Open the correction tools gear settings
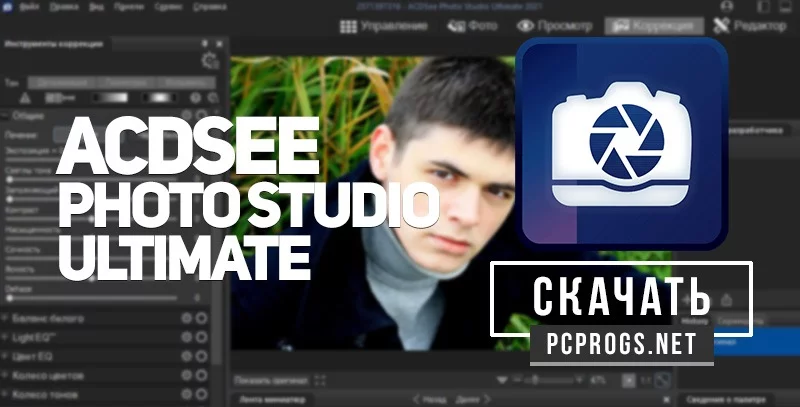 pyautogui.click(x=209, y=61)
